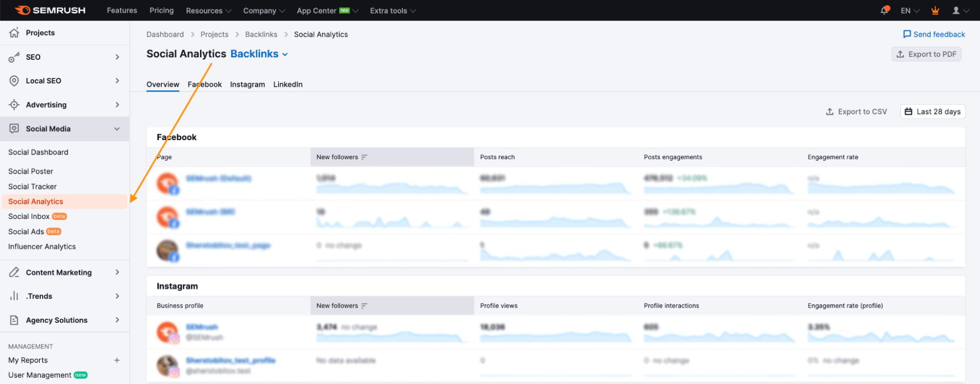Click the Send feedback chat icon
Viewport: 980px width, 384px height.
(x=907, y=34)
